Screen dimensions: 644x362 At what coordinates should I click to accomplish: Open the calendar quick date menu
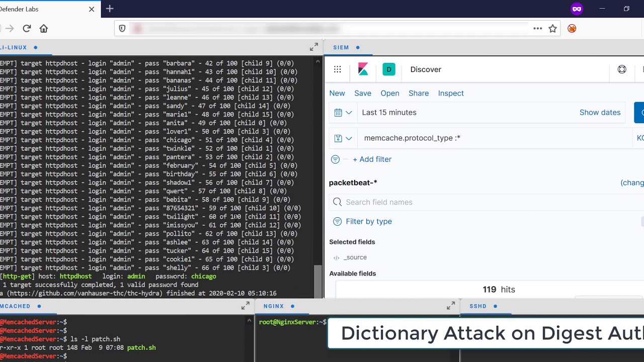click(343, 113)
